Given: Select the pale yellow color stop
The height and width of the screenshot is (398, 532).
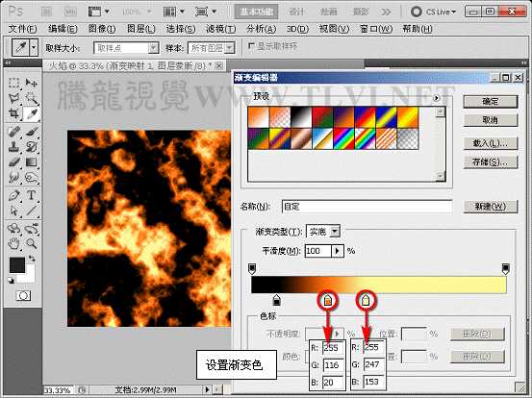Looking at the screenshot, I should click(366, 300).
